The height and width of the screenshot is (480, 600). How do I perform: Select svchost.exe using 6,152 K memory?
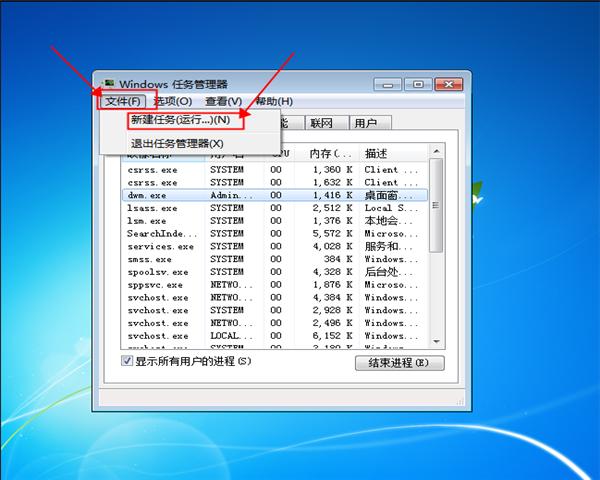point(274,336)
